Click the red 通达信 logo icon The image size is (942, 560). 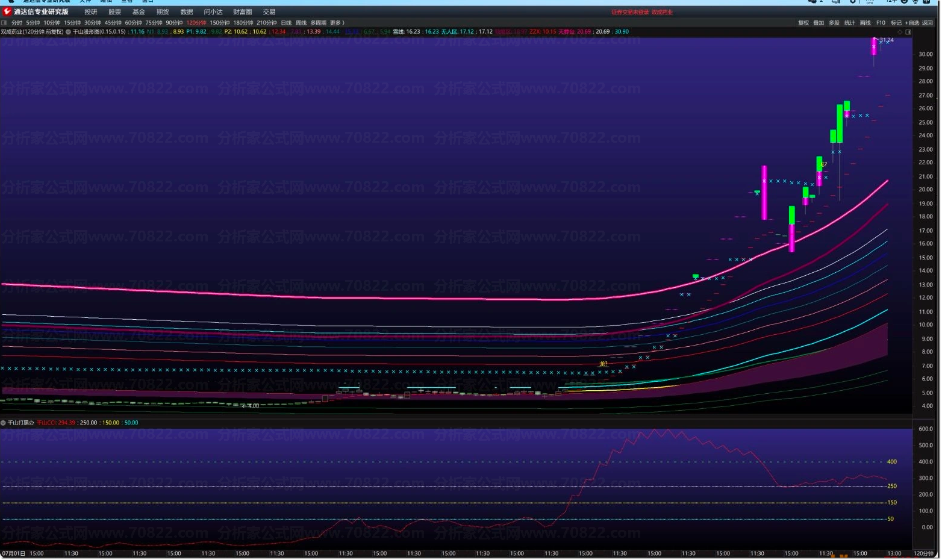pos(7,11)
